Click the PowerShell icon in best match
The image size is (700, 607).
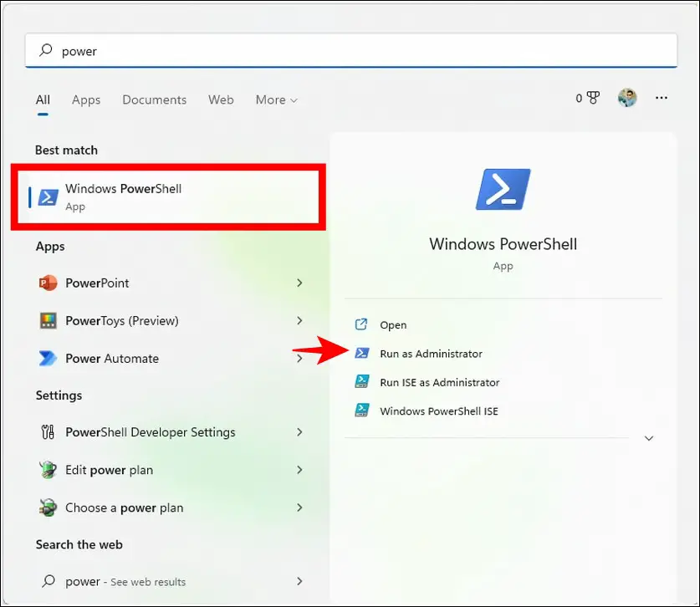pos(49,196)
